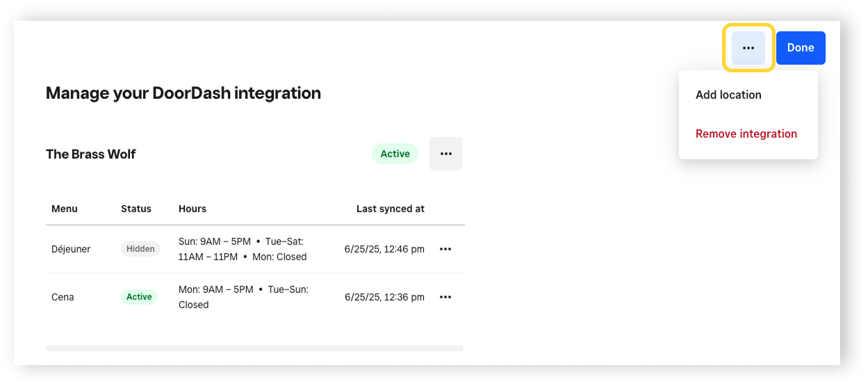The image size is (868, 386).
Task: Click the Last synced at column header
Action: (391, 209)
